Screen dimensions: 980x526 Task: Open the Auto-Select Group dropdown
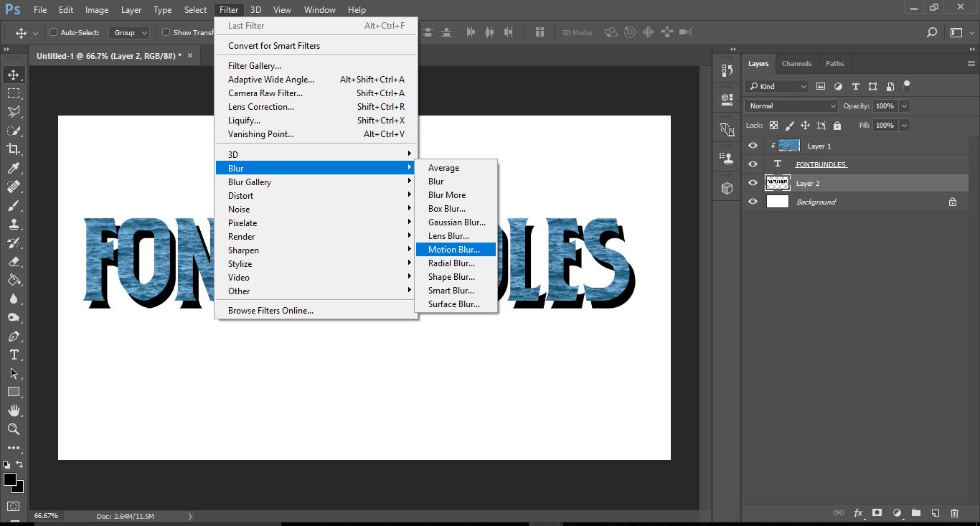[129, 32]
